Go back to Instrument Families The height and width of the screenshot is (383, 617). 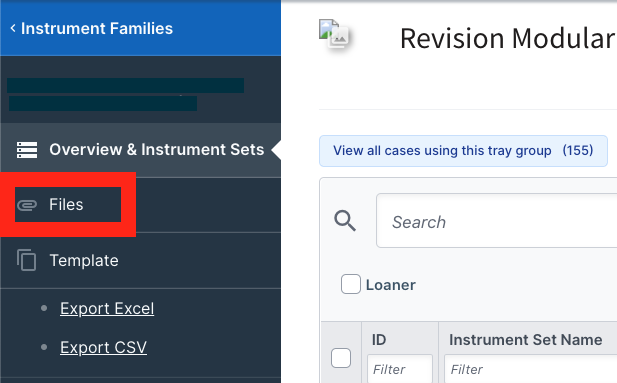[x=97, y=28]
